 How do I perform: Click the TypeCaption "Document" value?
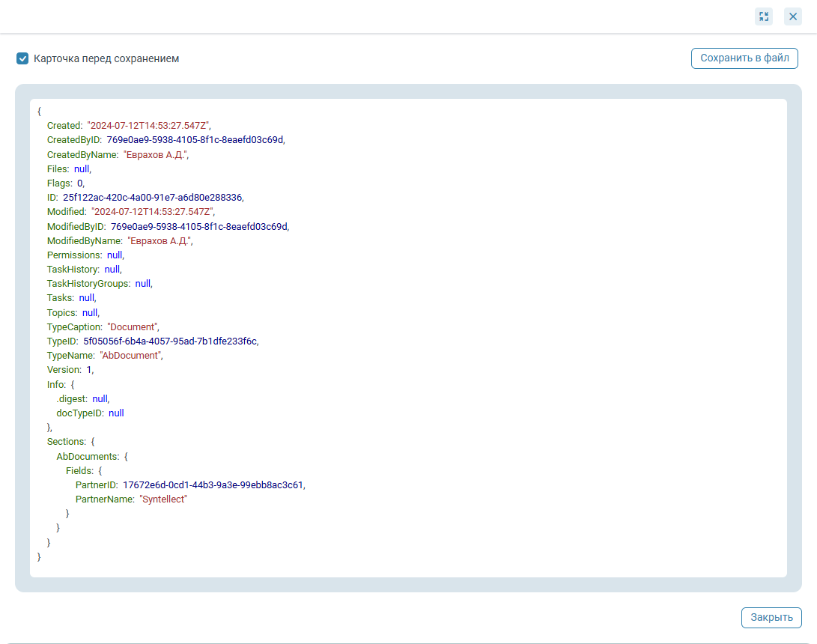133,327
